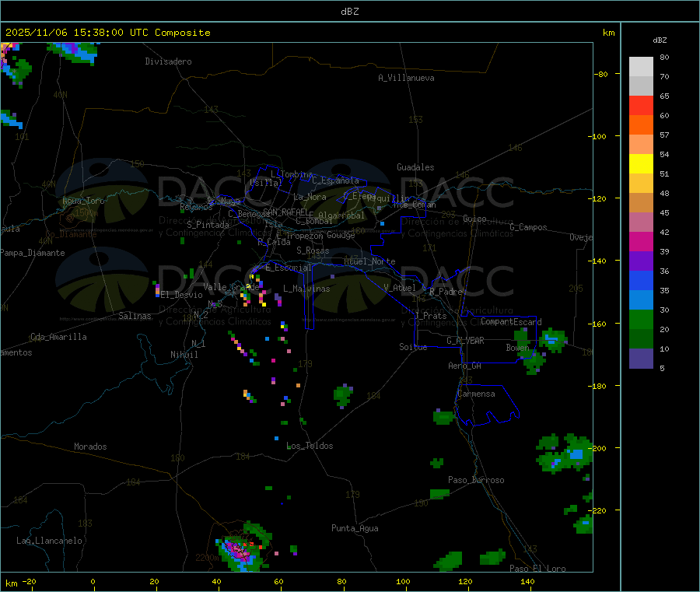This screenshot has width=700, height=592.
Task: Click the Pampa_Diamante map label
Action: [x=33, y=253]
